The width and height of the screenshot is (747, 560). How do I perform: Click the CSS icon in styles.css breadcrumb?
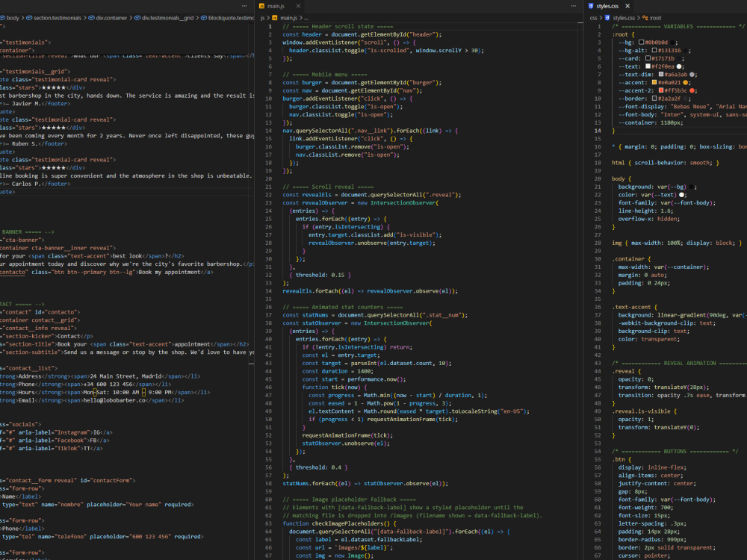607,18
